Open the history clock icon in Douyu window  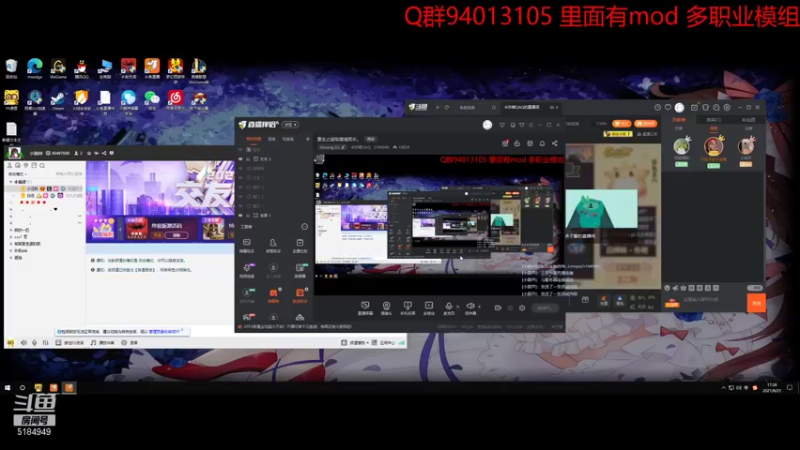[658, 107]
